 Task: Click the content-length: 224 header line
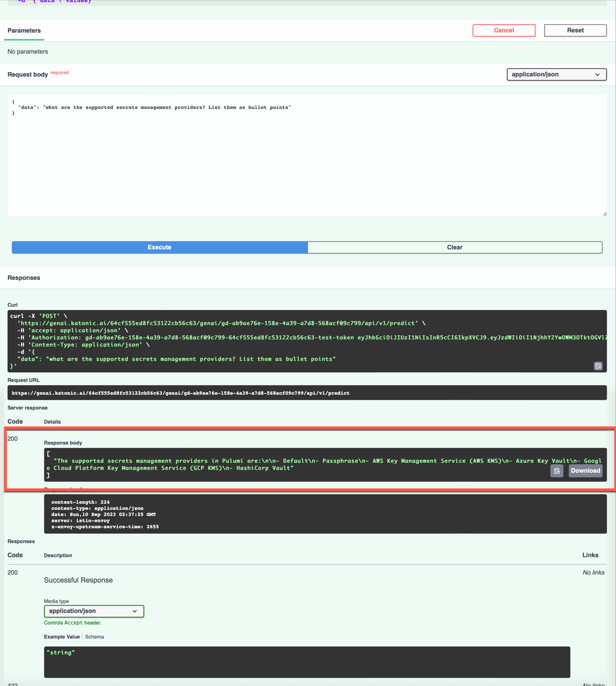pyautogui.click(x=80, y=502)
